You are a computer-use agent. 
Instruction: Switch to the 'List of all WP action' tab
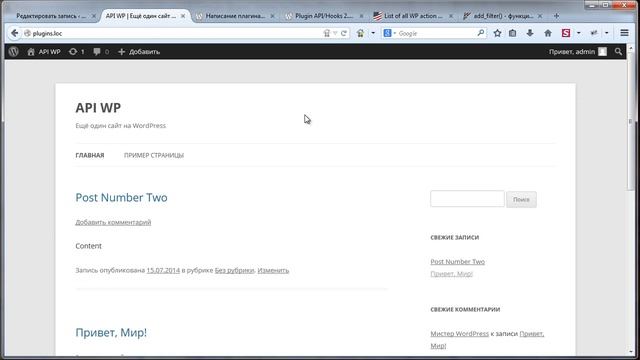click(413, 16)
